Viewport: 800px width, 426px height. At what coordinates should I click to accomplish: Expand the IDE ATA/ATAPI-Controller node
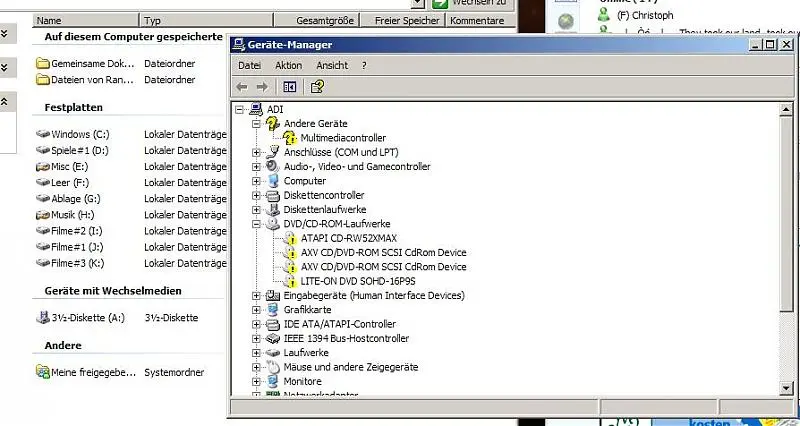[257, 324]
